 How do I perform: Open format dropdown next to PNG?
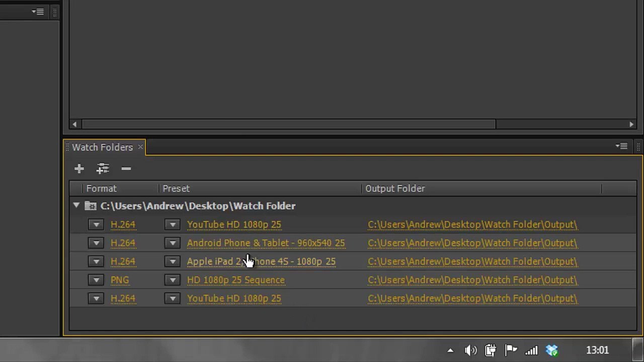[x=96, y=280]
